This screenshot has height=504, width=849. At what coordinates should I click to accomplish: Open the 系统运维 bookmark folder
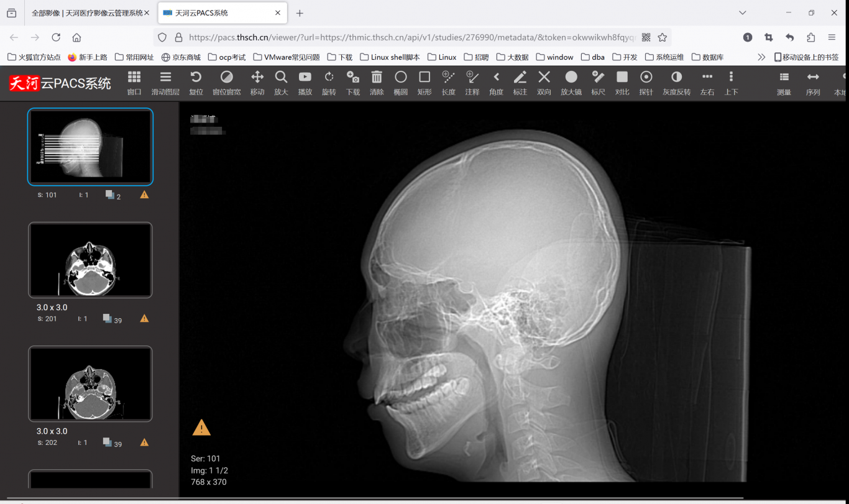(x=664, y=57)
